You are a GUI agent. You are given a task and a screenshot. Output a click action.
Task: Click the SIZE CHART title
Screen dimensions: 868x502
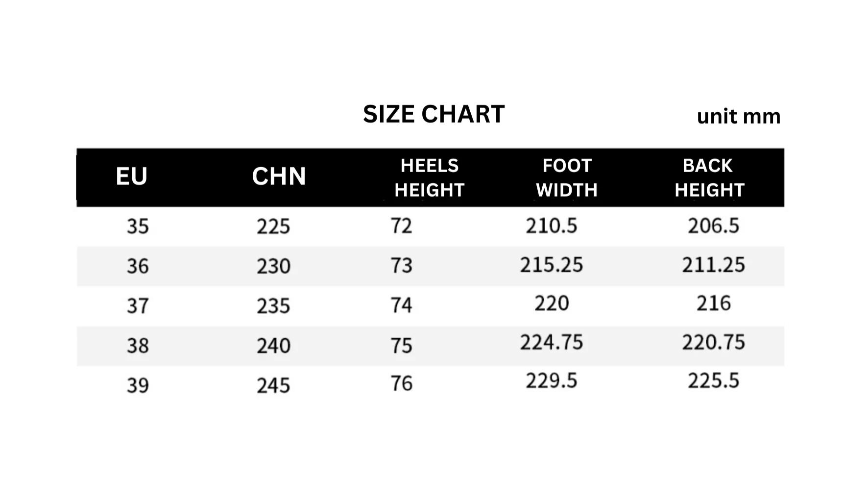click(x=434, y=114)
